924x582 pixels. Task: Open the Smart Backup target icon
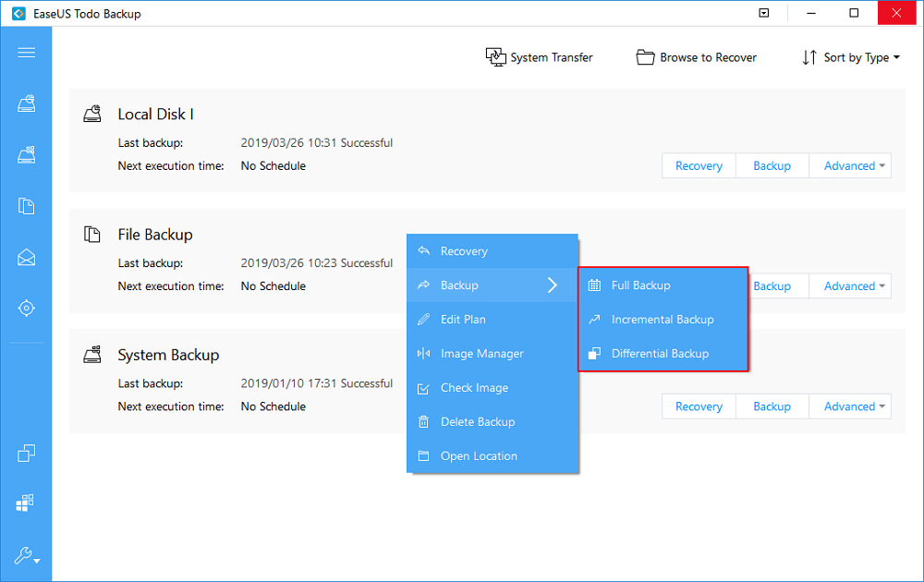click(26, 308)
